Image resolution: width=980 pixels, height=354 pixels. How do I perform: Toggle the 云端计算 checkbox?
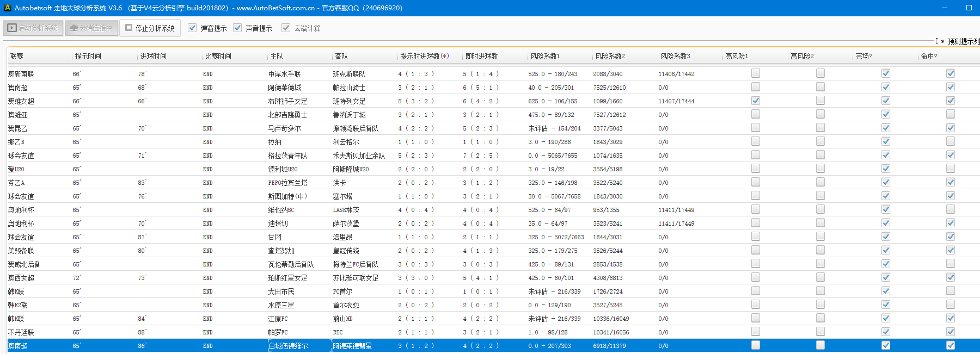[x=286, y=28]
